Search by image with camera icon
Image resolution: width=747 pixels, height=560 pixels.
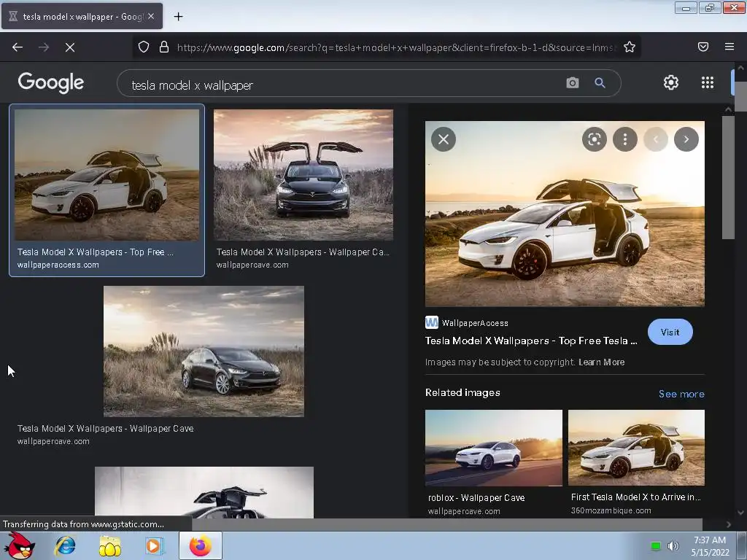tap(573, 83)
